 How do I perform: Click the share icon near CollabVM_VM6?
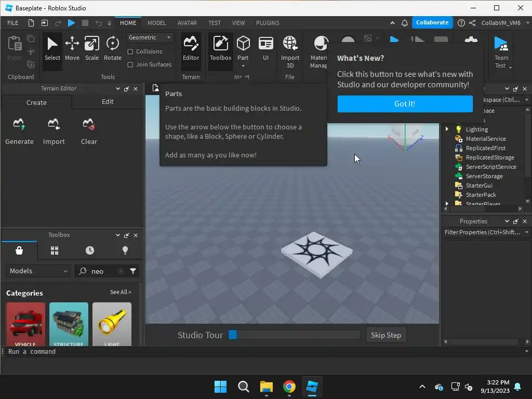[472, 23]
